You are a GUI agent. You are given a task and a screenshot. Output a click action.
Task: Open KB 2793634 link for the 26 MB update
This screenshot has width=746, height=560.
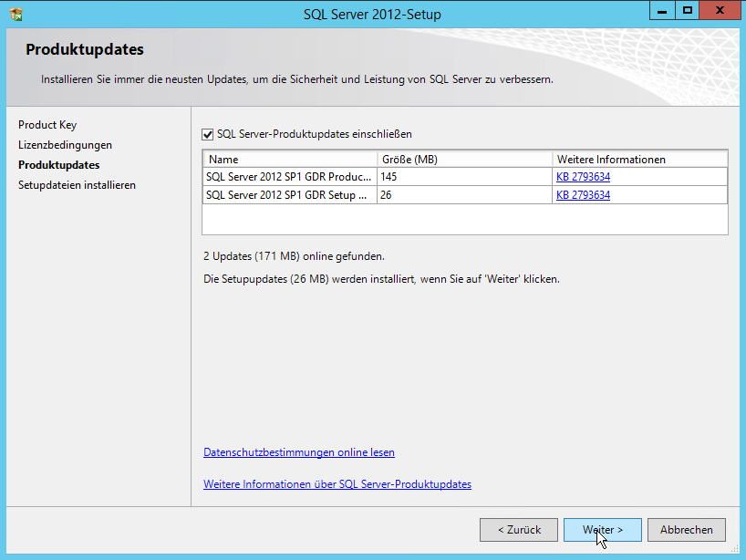[x=583, y=195]
